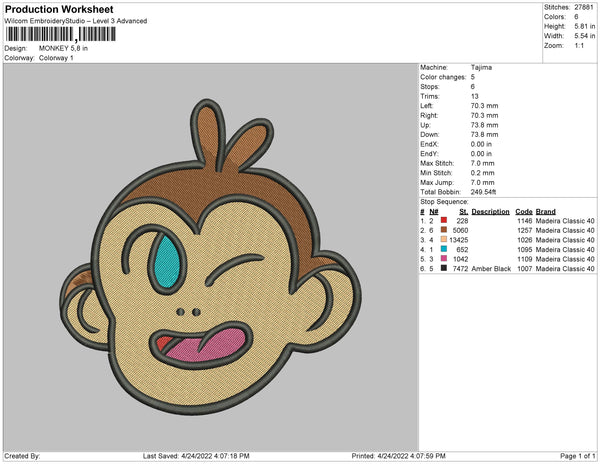Click thread code '1095' in row 4
Image resolution: width=600 pixels, height=464 pixels.
[525, 249]
